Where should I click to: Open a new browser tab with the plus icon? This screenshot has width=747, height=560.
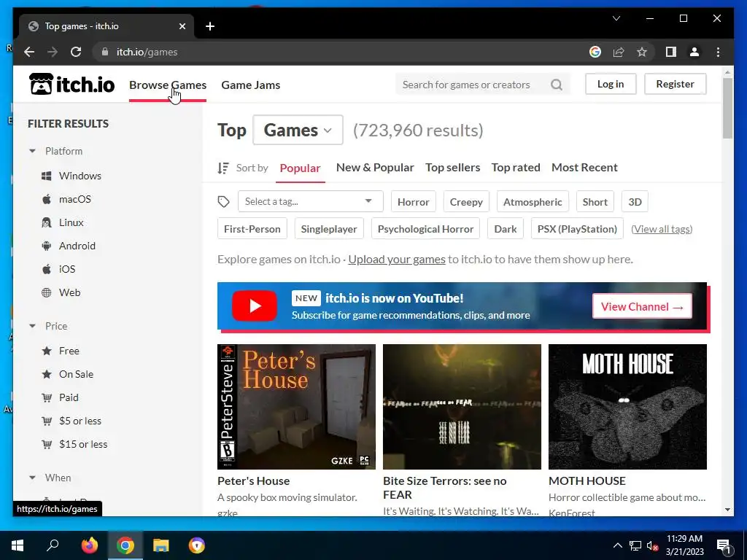(x=210, y=26)
